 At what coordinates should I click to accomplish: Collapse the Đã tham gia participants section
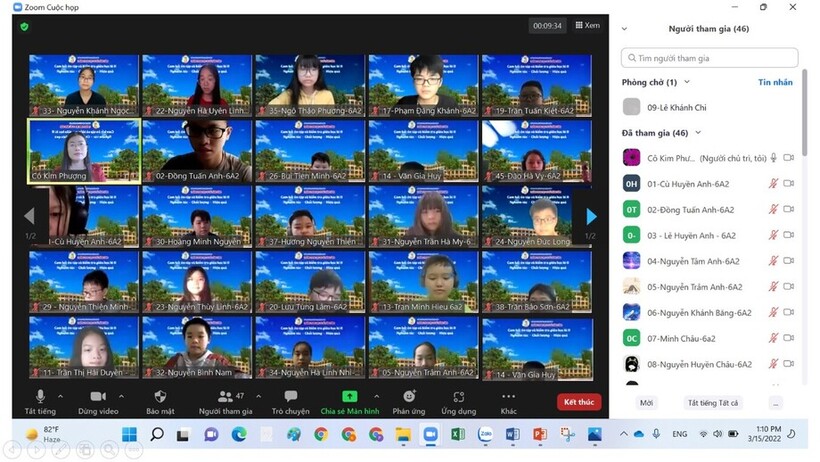pos(698,132)
